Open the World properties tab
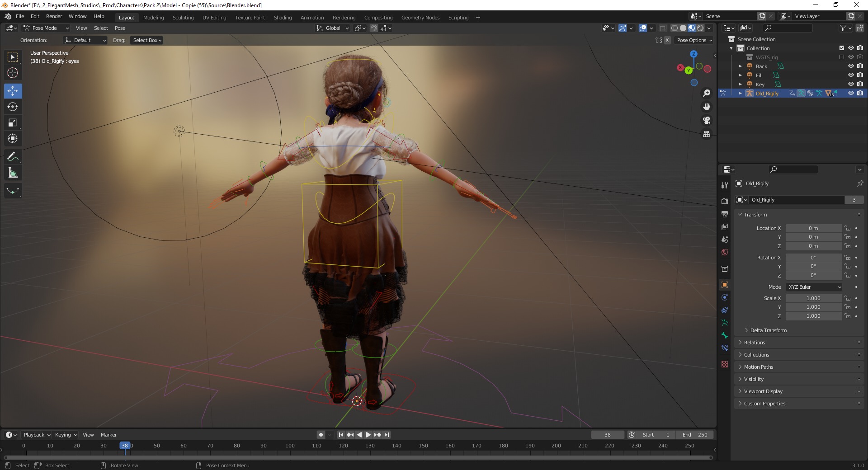Image resolution: width=868 pixels, height=470 pixels. pos(725,252)
